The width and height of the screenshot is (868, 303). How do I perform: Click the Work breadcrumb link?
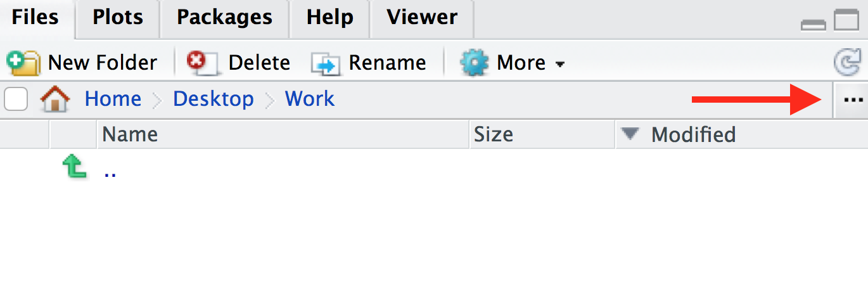(x=309, y=99)
